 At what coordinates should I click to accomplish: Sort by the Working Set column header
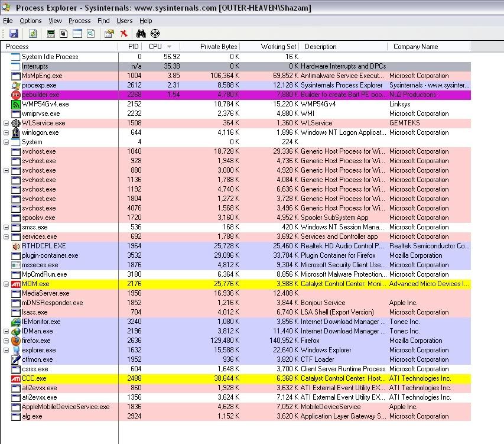pyautogui.click(x=269, y=47)
